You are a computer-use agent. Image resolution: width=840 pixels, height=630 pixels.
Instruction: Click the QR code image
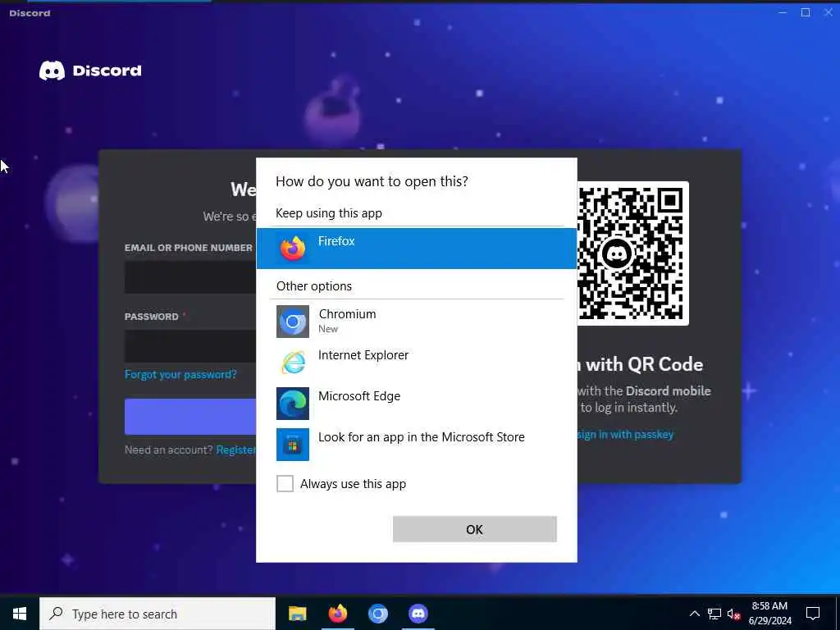point(632,253)
